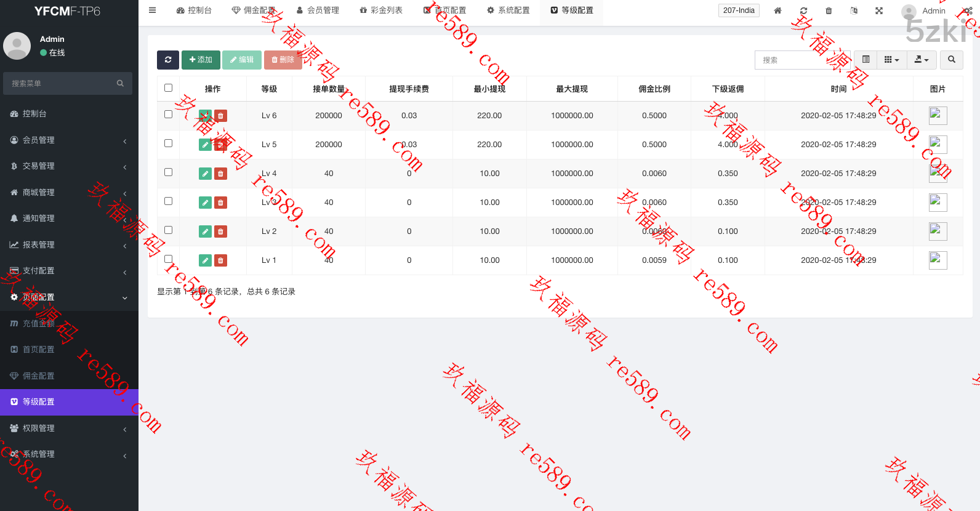This screenshot has width=980, height=511.
Task: Expand the 交易管理 sidebar menu
Action: 69,166
